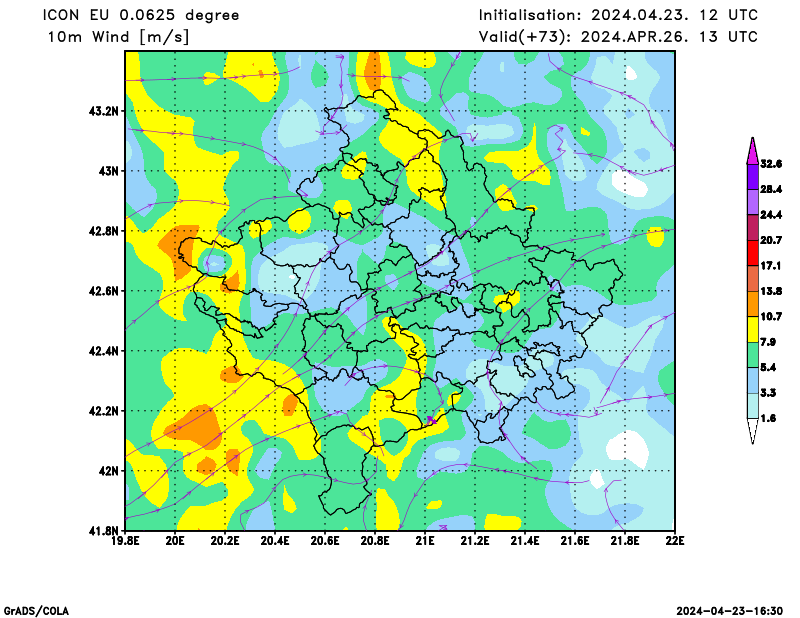Click the 21.2E longitude label
Viewport: 800px width, 618px height.
pyautogui.click(x=475, y=541)
